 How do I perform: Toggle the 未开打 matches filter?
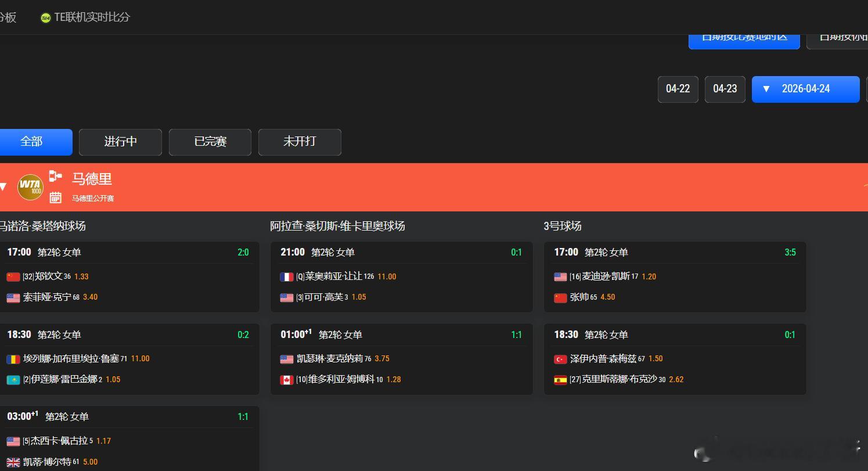point(299,142)
